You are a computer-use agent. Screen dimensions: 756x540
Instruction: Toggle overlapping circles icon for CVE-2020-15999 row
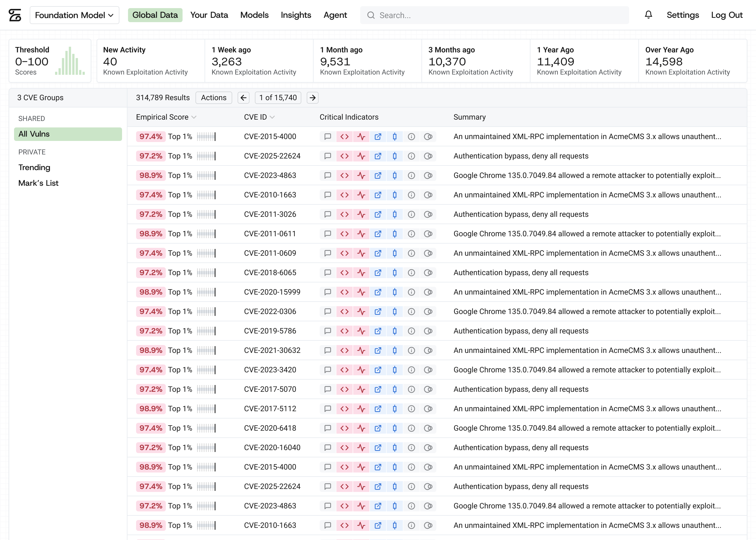(428, 292)
